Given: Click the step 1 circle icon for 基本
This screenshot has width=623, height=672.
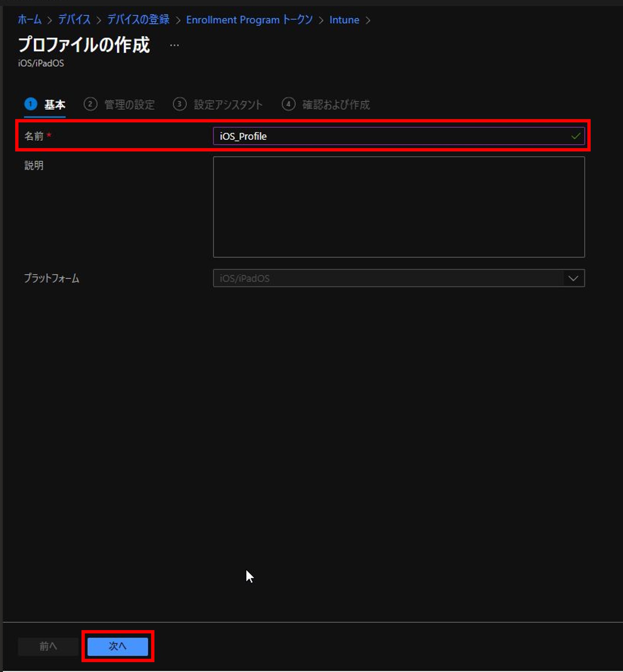Looking at the screenshot, I should [31, 104].
